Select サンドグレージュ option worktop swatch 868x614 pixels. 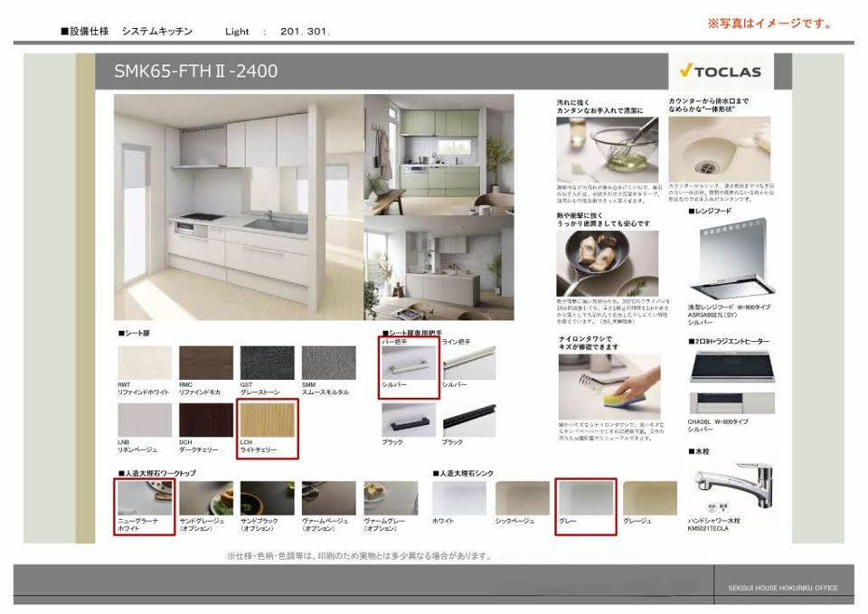[x=206, y=498]
